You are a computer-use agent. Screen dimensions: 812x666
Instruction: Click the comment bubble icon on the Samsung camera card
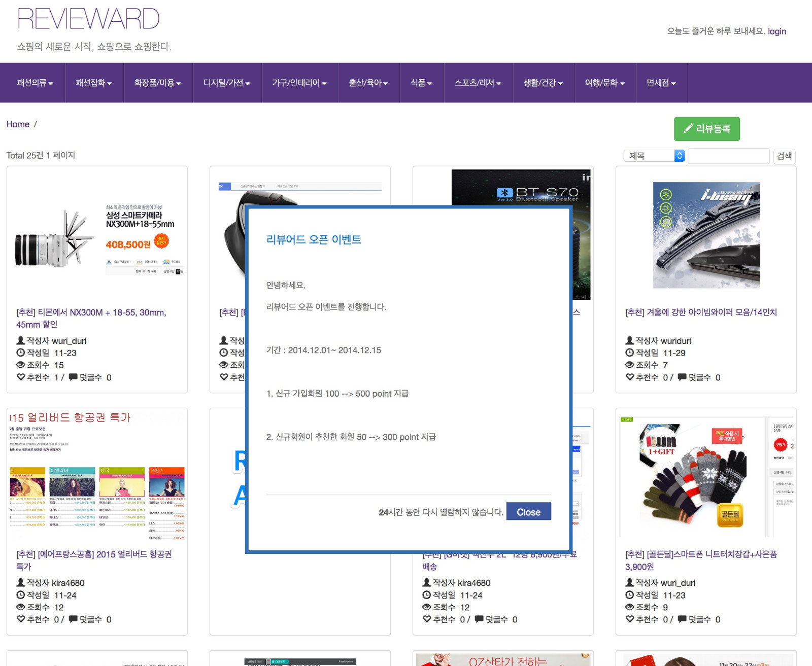coord(73,377)
